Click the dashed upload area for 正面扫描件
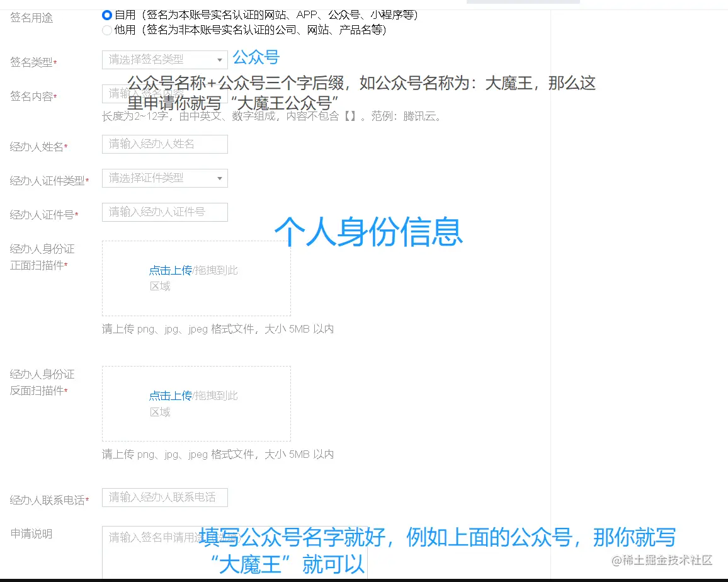This screenshot has height=582, width=728. (x=196, y=278)
